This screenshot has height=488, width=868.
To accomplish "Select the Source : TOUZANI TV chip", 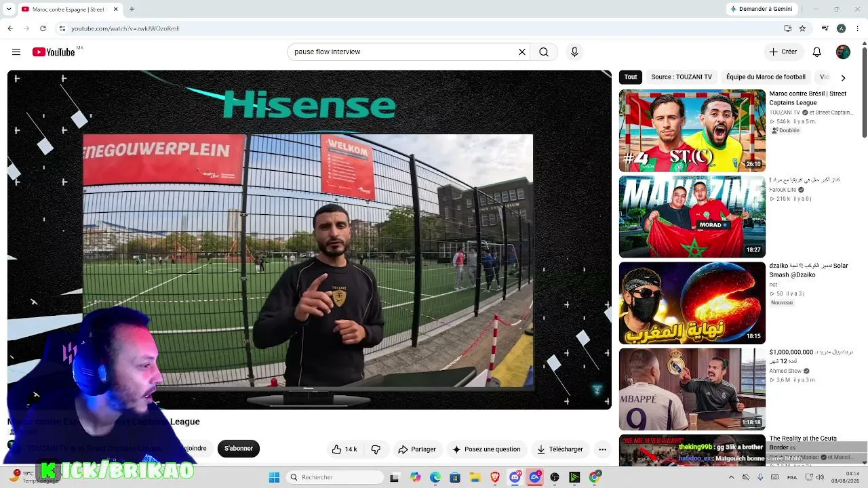I will (682, 77).
